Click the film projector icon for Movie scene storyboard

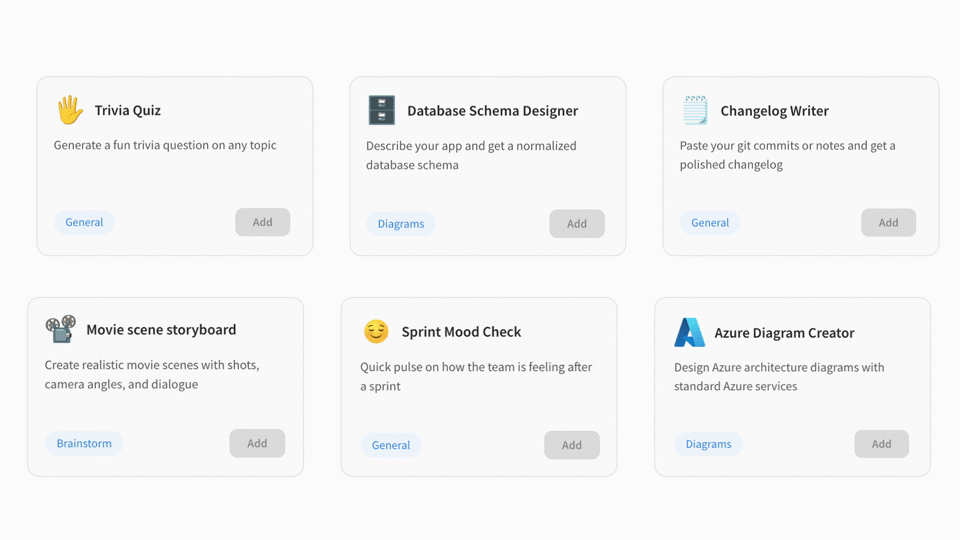coord(61,329)
